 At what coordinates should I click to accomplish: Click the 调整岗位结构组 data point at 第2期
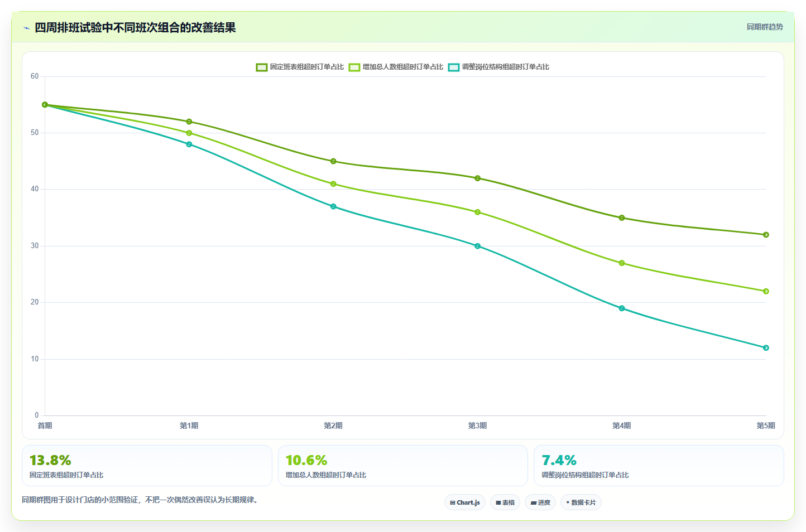tap(333, 206)
